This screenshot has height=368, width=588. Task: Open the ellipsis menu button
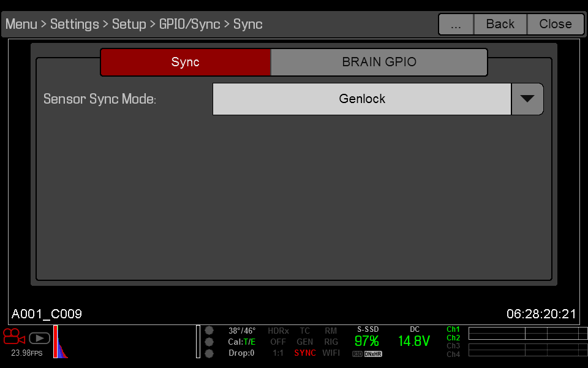click(456, 24)
